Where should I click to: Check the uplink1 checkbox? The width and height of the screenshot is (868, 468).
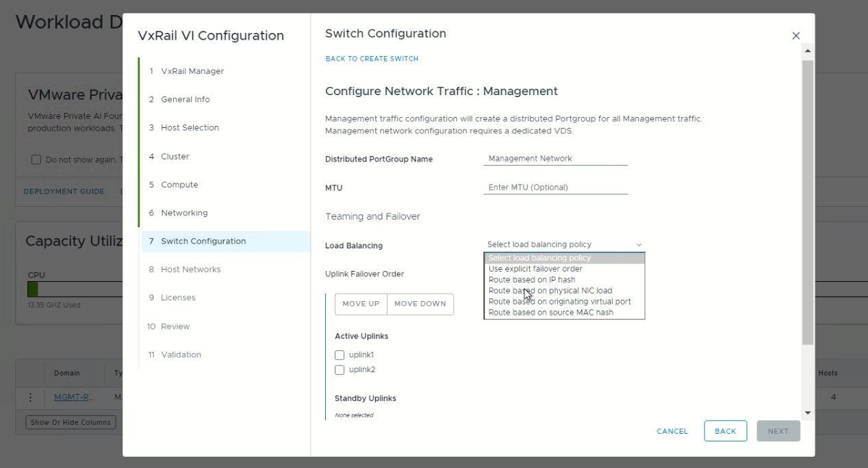(x=339, y=354)
